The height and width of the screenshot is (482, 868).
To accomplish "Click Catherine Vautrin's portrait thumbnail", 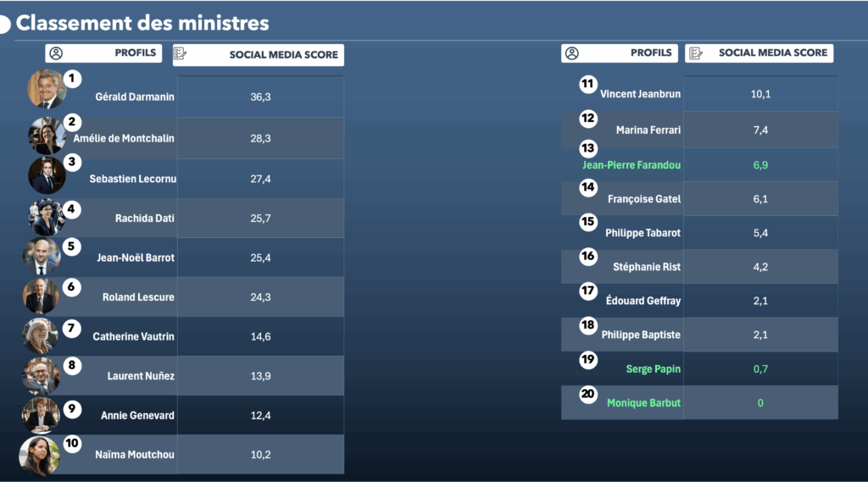I will (x=40, y=335).
